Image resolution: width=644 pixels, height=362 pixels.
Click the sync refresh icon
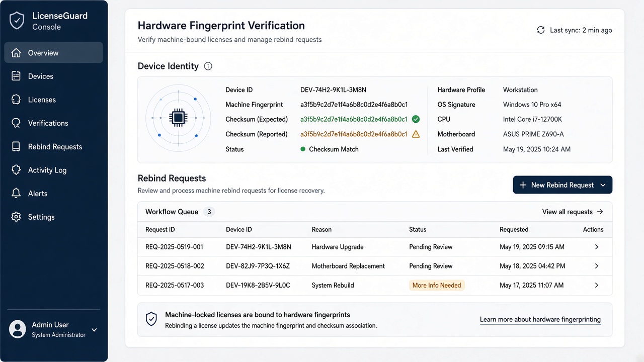coord(541,30)
